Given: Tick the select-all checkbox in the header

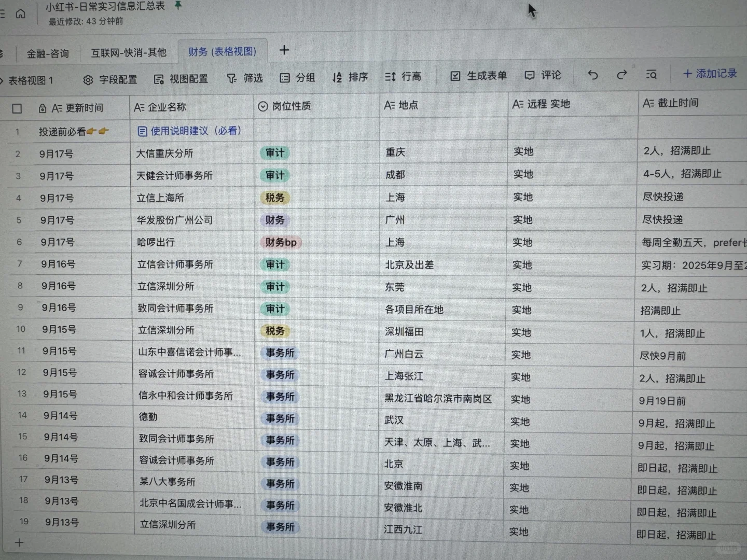Looking at the screenshot, I should pyautogui.click(x=17, y=108).
